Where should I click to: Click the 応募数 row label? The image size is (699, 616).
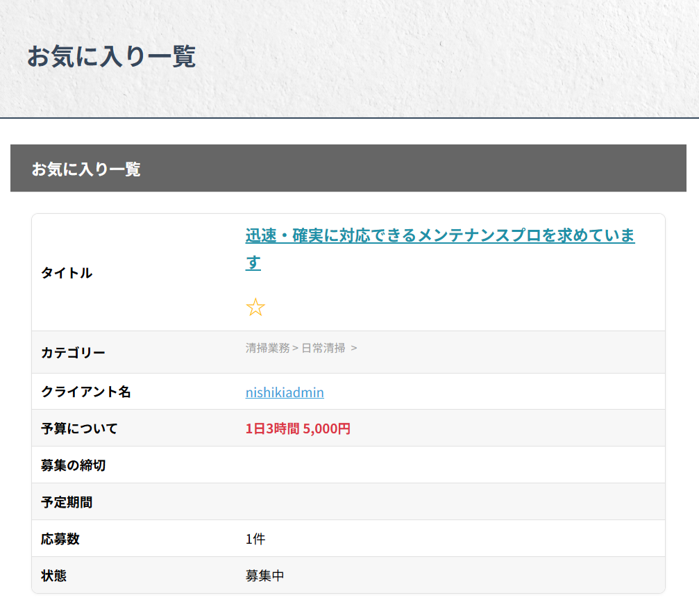click(x=60, y=539)
